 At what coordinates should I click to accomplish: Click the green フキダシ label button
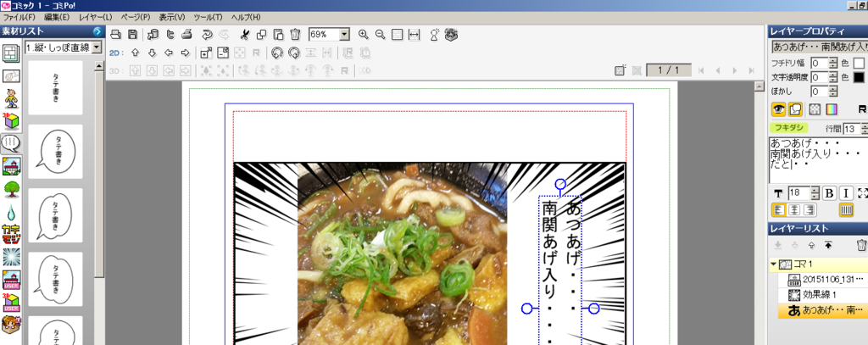[791, 128]
